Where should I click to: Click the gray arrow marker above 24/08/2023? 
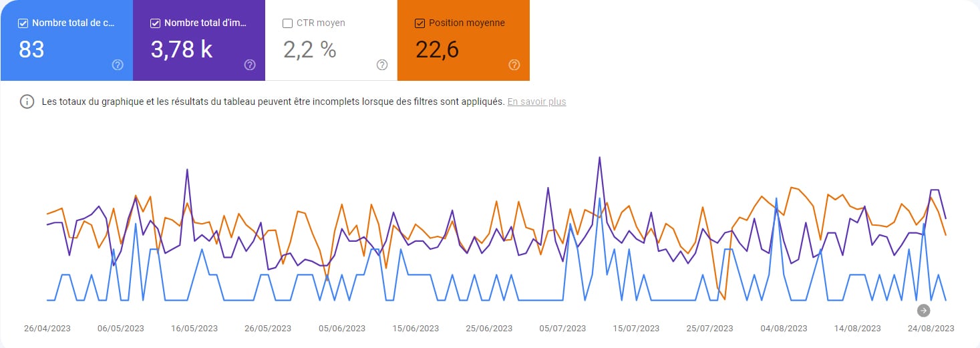click(923, 310)
